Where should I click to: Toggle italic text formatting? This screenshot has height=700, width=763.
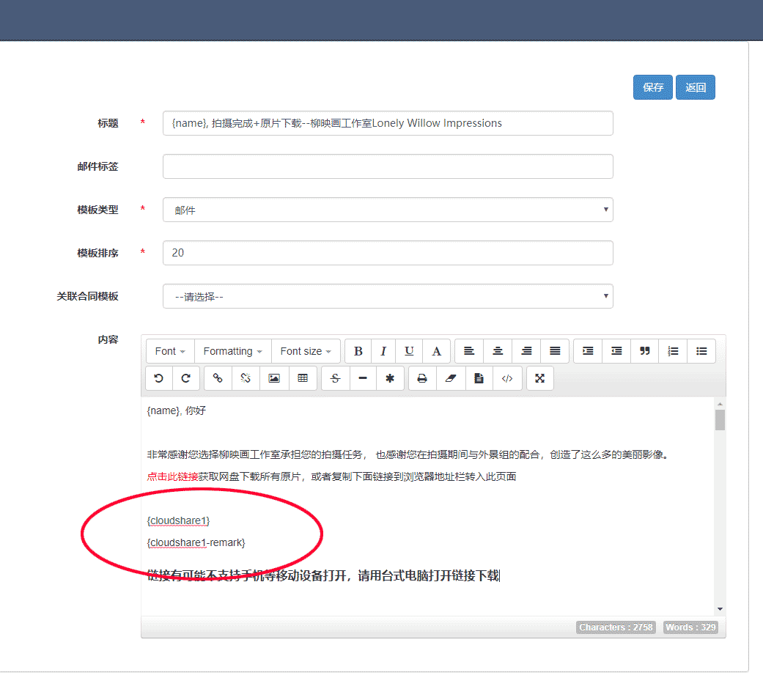pyautogui.click(x=383, y=351)
